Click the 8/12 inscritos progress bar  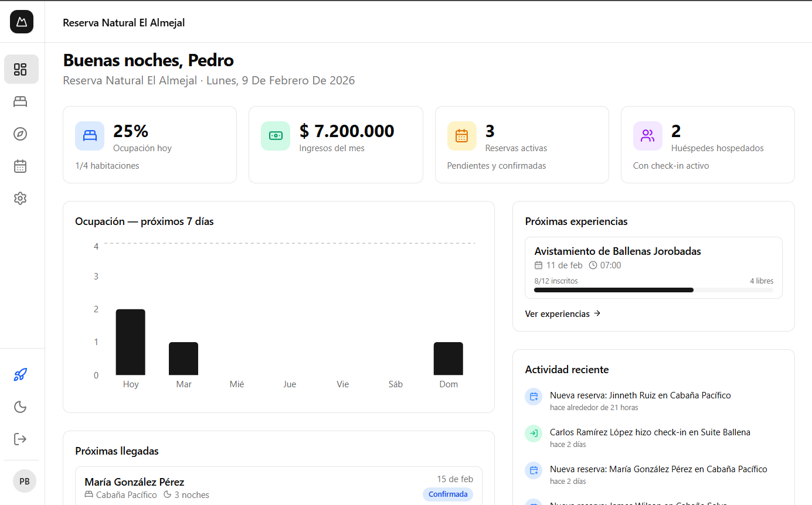(653, 289)
